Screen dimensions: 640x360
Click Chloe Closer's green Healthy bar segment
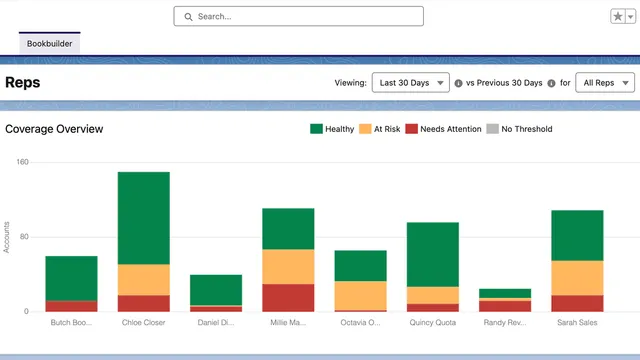point(144,218)
